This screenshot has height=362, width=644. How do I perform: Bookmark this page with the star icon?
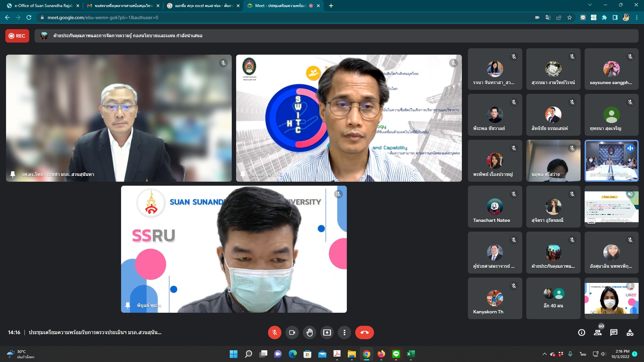coord(570,17)
